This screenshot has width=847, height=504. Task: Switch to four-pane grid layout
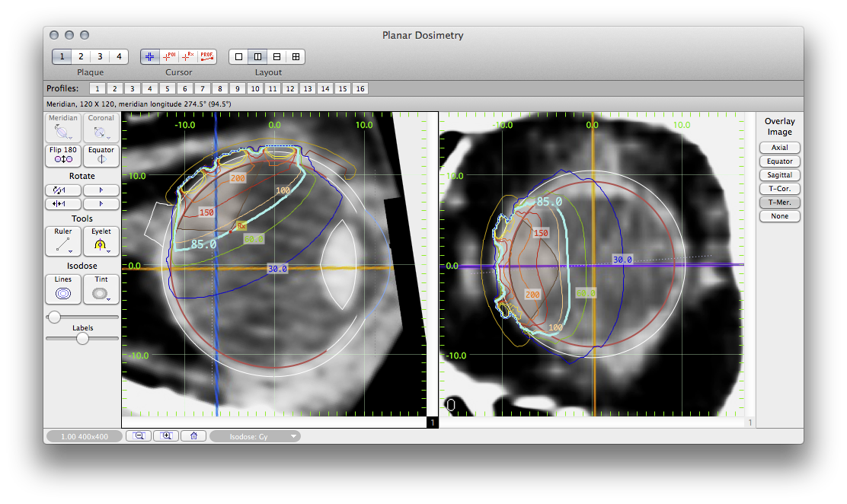coord(296,56)
